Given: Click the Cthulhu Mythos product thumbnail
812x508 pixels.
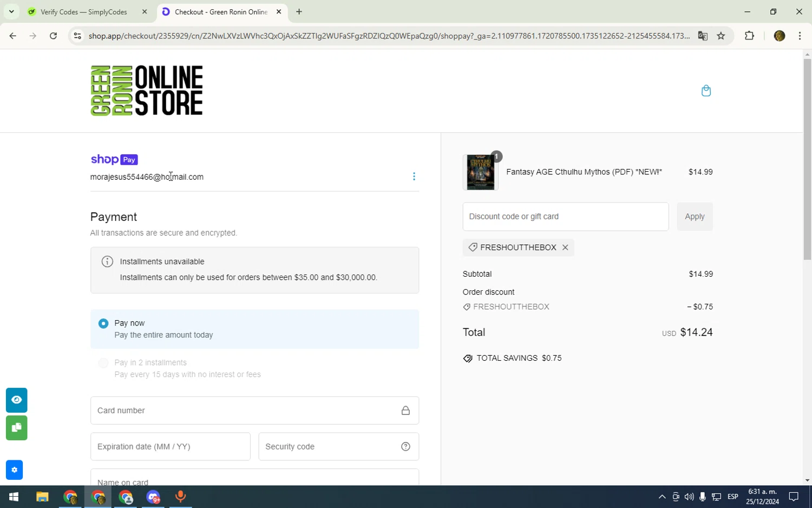Looking at the screenshot, I should (x=480, y=172).
